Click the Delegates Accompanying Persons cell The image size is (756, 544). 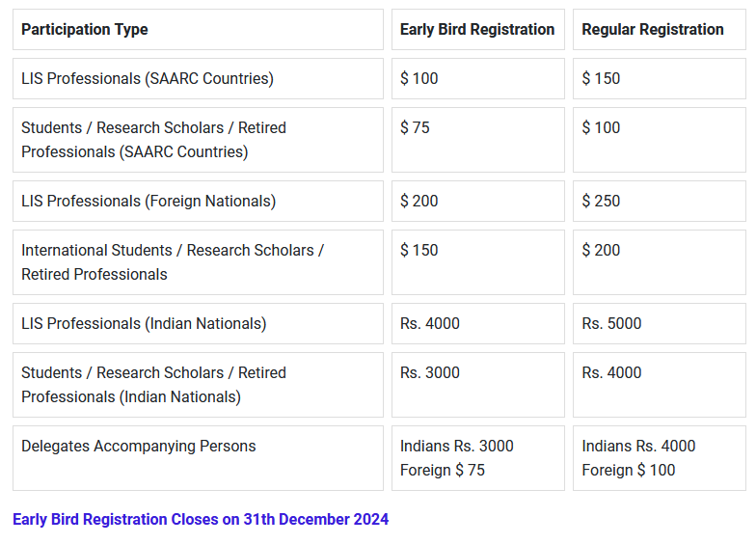[x=199, y=458]
